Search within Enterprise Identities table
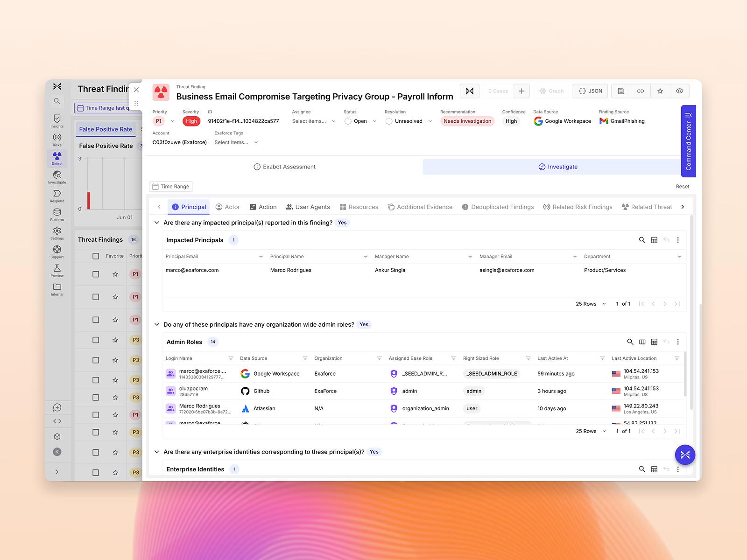Viewport: 747px width, 560px height. [642, 469]
